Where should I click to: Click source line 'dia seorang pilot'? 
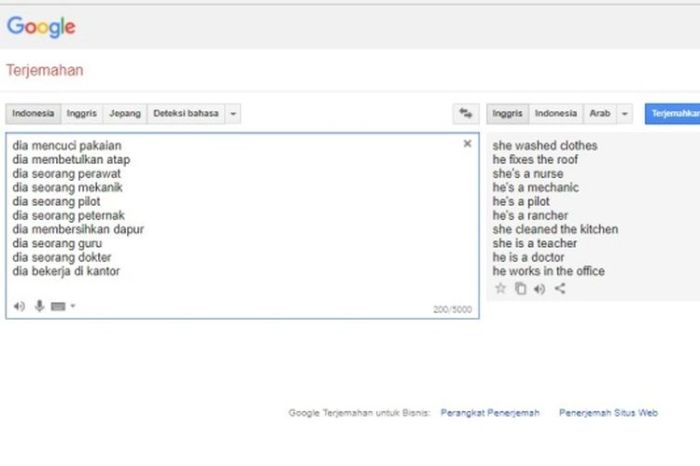pos(56,201)
